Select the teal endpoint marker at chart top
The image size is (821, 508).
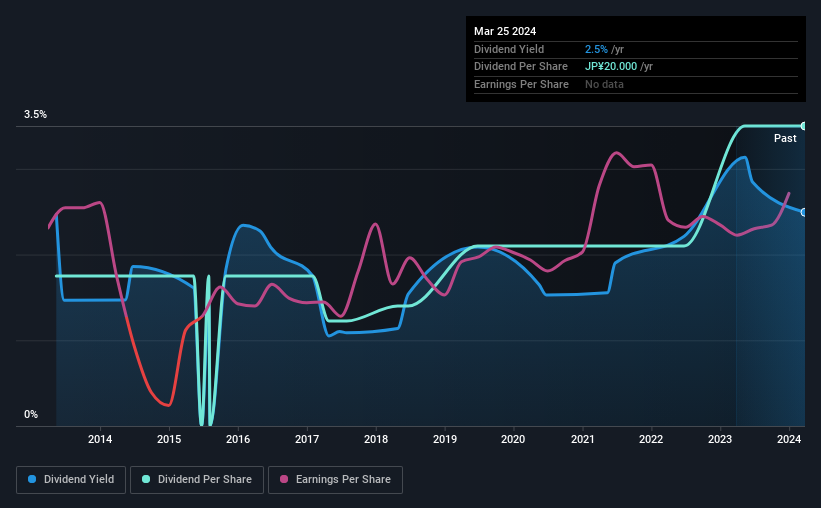click(804, 126)
